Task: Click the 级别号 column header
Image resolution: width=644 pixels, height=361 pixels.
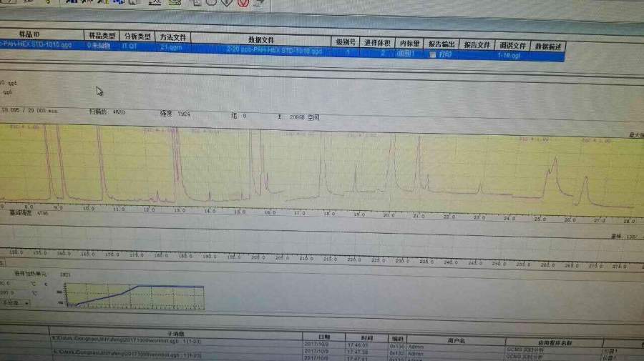Action: tap(346, 42)
